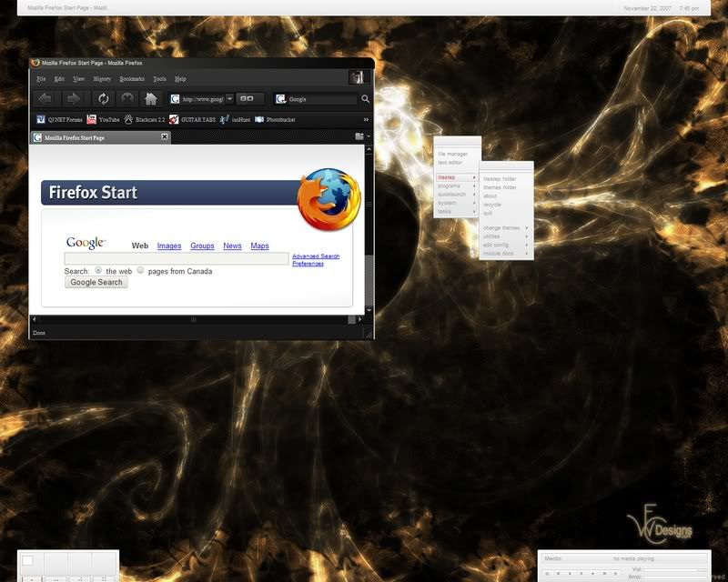The image size is (728, 582).
Task: Open the Groups link on Google
Action: [202, 246]
